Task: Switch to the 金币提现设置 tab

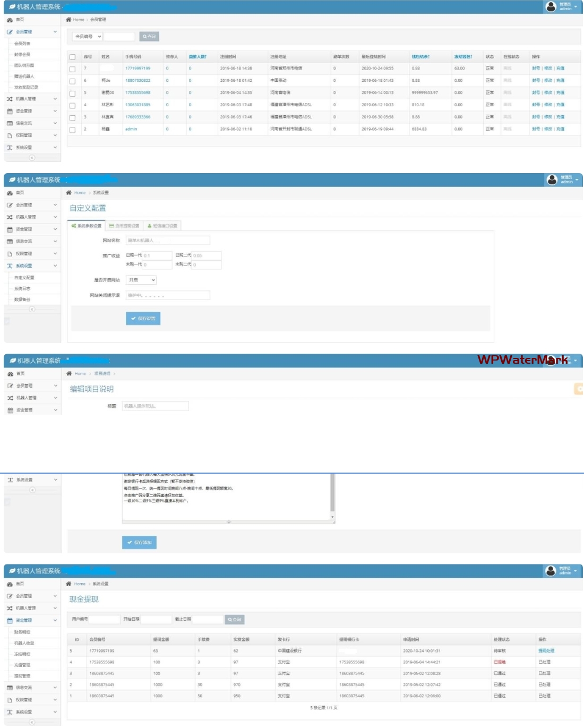Action: [124, 226]
